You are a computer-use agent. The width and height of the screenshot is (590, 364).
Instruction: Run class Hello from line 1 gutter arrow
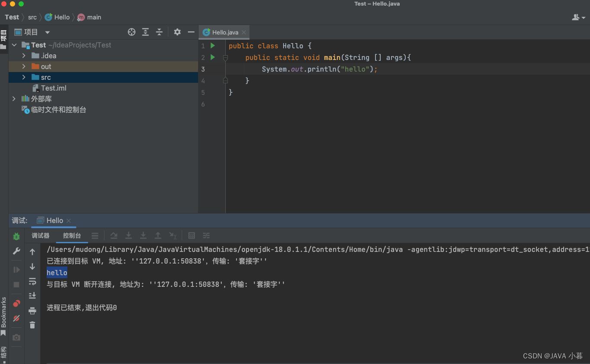[x=212, y=45]
